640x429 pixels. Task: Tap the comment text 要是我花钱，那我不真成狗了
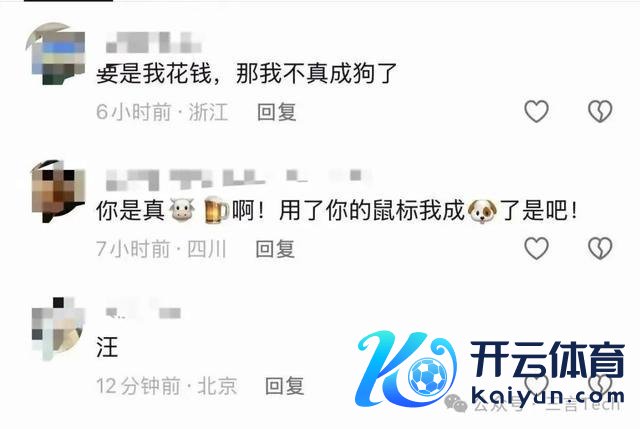pos(247,74)
